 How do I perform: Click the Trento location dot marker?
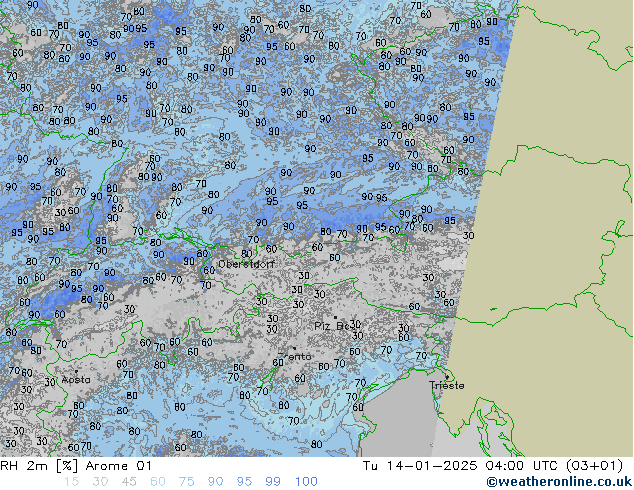294,348
